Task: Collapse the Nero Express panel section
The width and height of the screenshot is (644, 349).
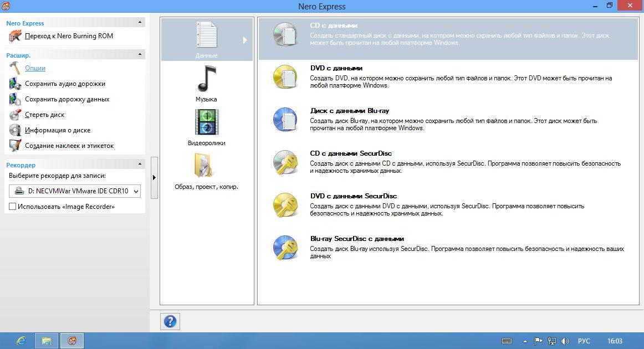Action: click(140, 22)
